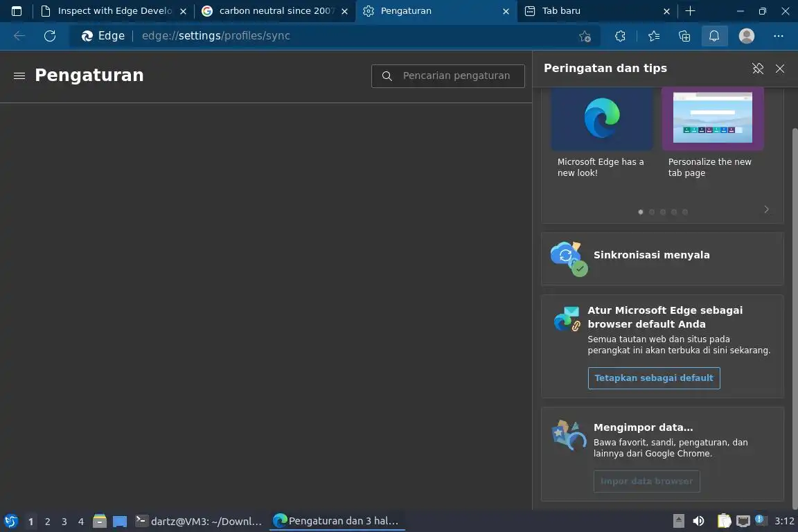Viewport: 798px width, 532px height.
Task: Click Tetapkan sebagai default button
Action: tap(654, 378)
